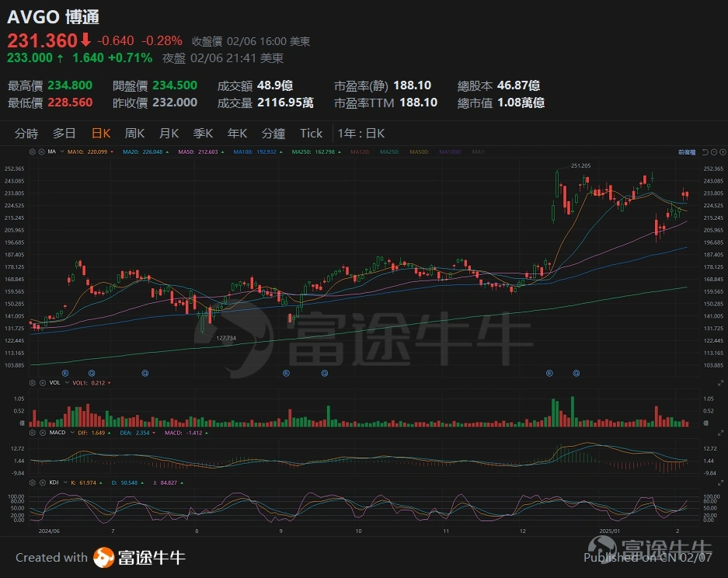
Task: Click the 總股本 value 46.87億
Action: [x=518, y=85]
